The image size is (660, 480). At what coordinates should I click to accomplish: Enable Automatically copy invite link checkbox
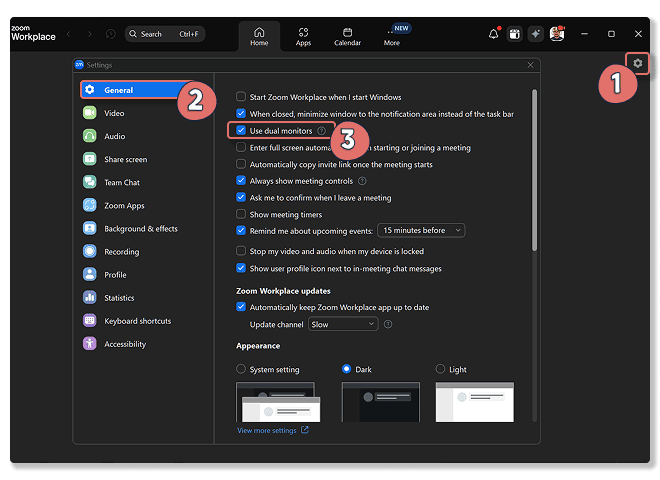[x=241, y=164]
